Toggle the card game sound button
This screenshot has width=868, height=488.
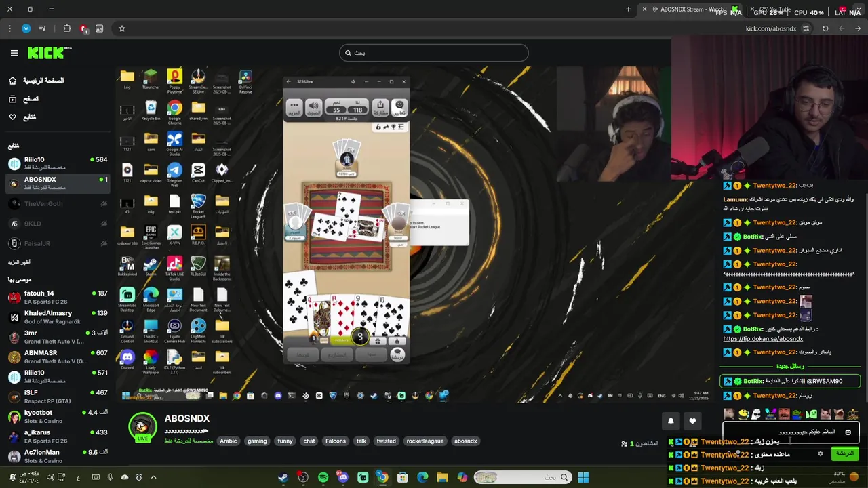click(x=313, y=107)
